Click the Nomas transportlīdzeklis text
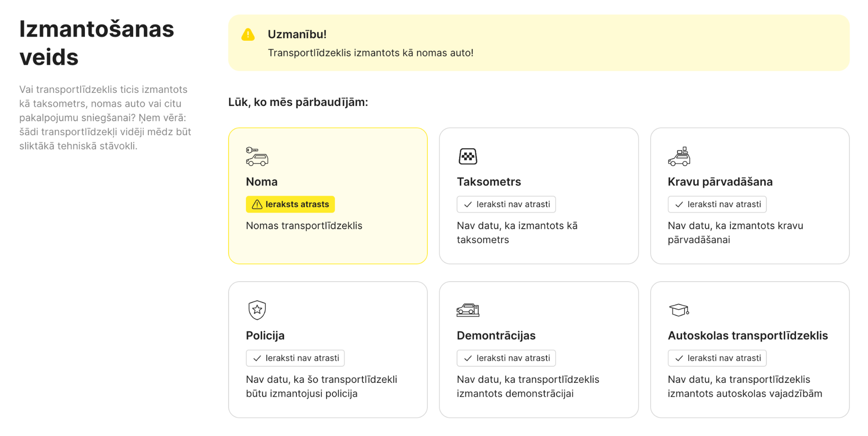The height and width of the screenshot is (436, 868). point(304,226)
